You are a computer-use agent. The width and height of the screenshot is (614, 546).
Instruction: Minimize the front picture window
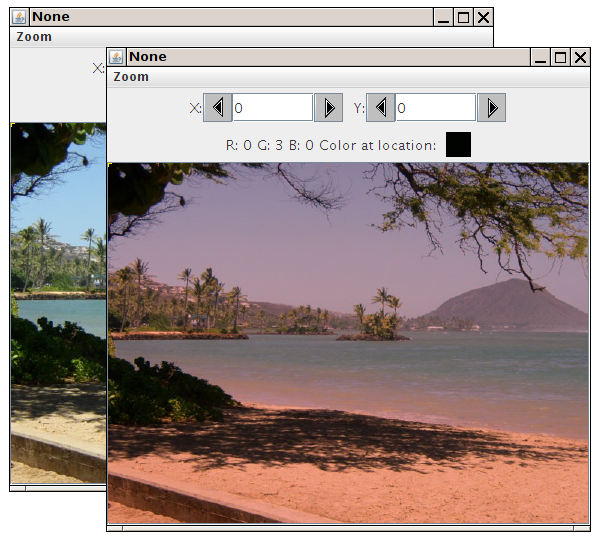coord(542,58)
